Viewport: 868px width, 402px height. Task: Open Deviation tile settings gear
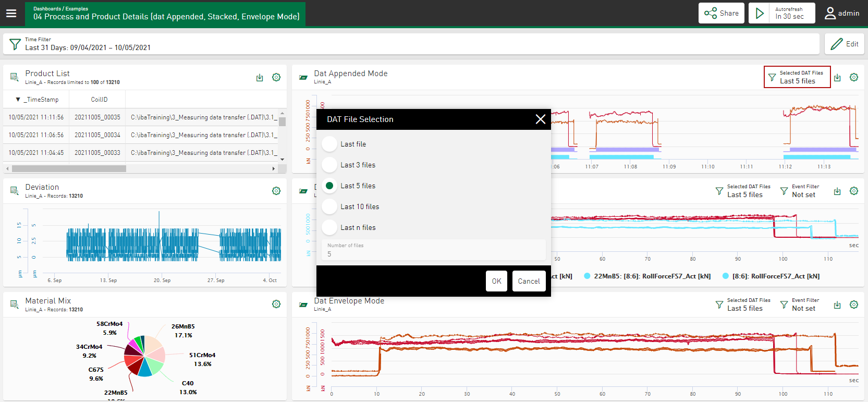(276, 191)
